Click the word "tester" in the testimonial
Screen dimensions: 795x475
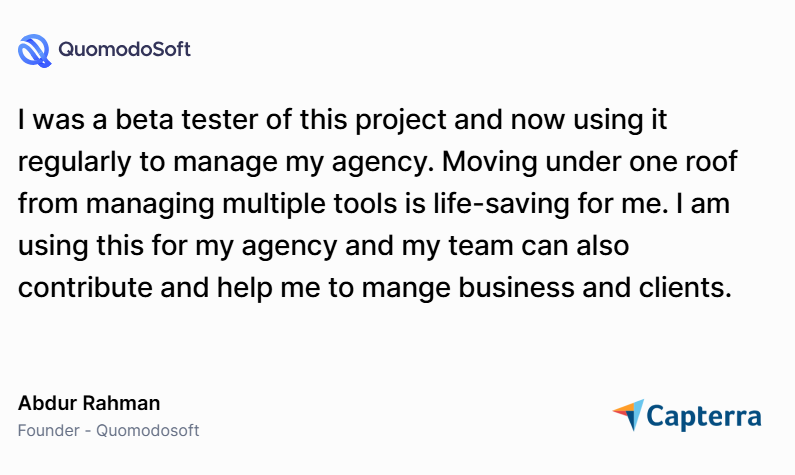(218, 121)
